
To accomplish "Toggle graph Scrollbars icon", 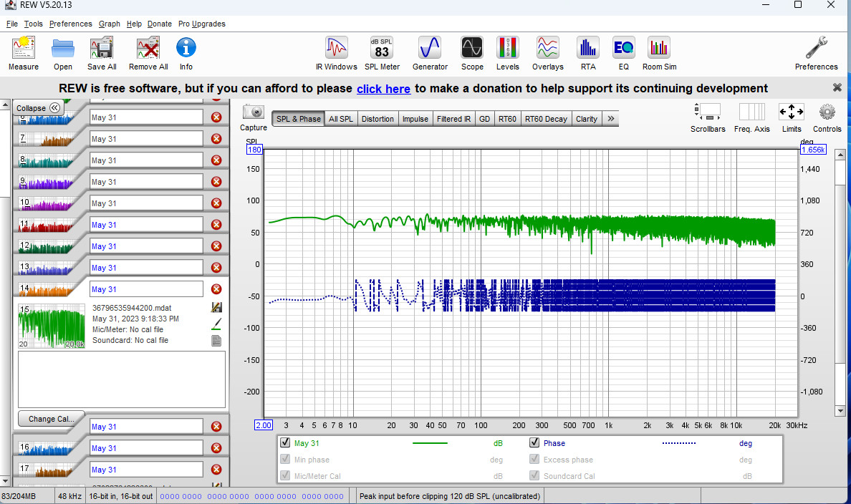I will pos(708,112).
